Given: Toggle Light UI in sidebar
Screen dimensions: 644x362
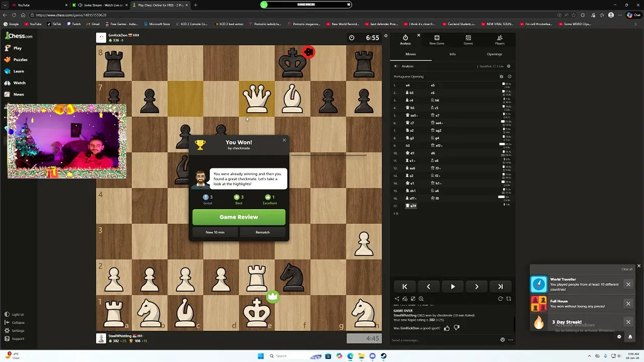Looking at the screenshot, I should click(x=14, y=315).
